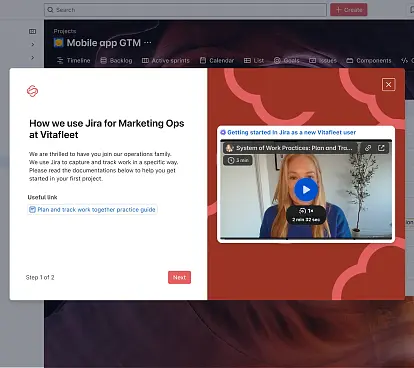414x368 pixels.
Task: Open Plan and track work together practice guide link
Action: [x=92, y=210]
